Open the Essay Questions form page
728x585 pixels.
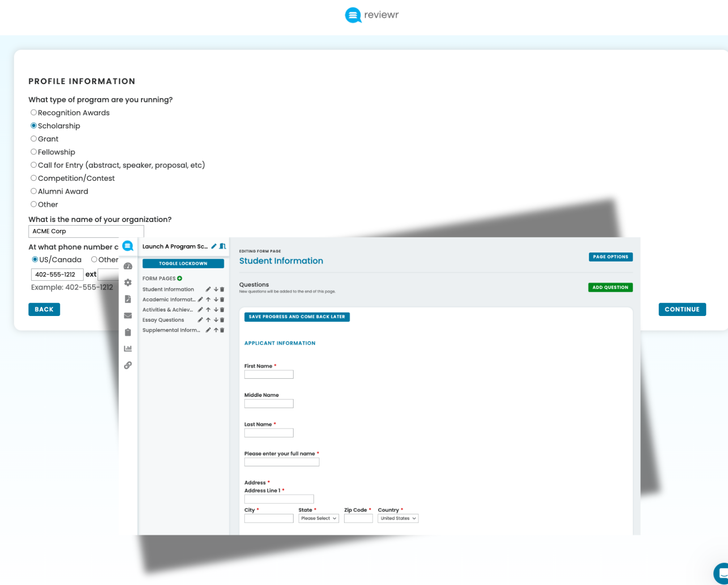[x=163, y=320]
